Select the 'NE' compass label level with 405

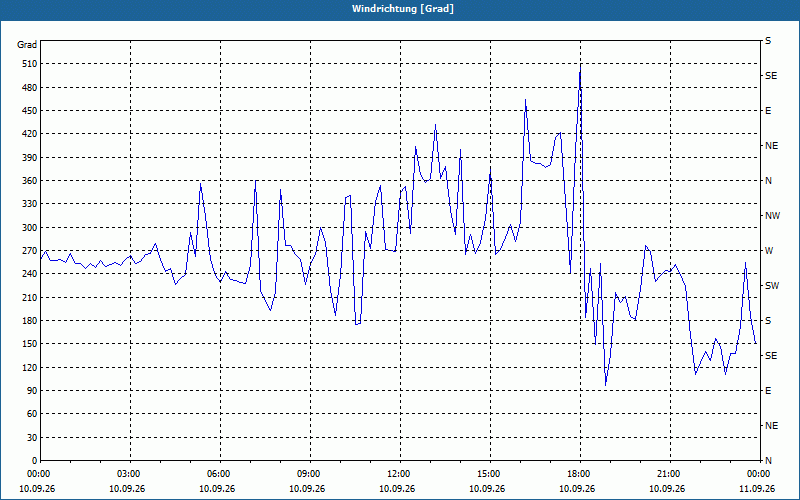point(771,146)
